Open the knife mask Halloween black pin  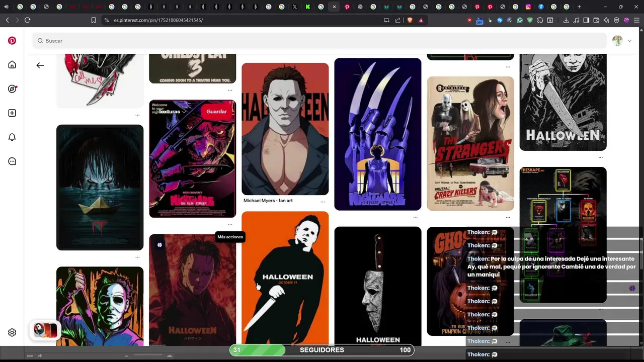tap(378, 286)
